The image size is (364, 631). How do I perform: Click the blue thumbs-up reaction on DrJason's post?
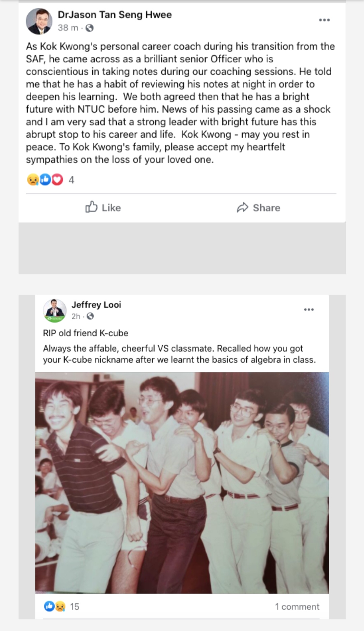pos(45,180)
